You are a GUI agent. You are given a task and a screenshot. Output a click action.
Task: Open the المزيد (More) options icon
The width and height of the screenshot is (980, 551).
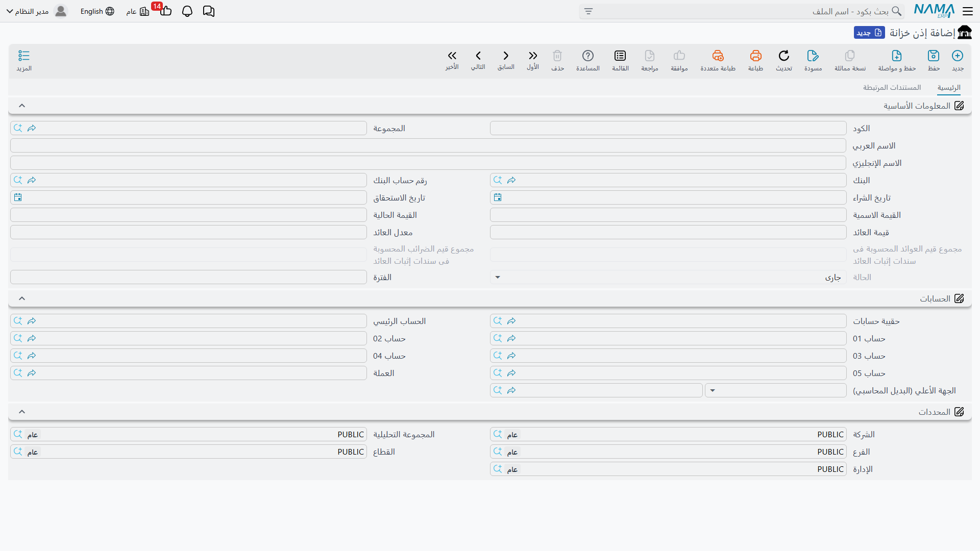(x=24, y=56)
